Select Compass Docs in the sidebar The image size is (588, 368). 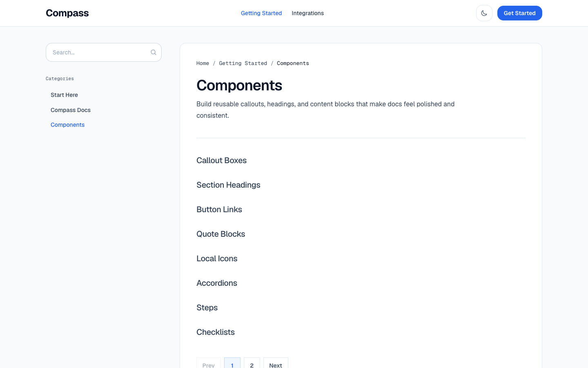pos(71,110)
